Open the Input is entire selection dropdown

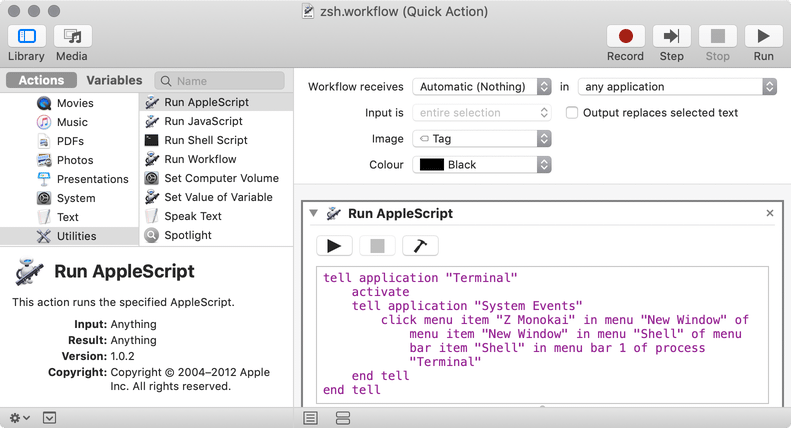tap(482, 113)
